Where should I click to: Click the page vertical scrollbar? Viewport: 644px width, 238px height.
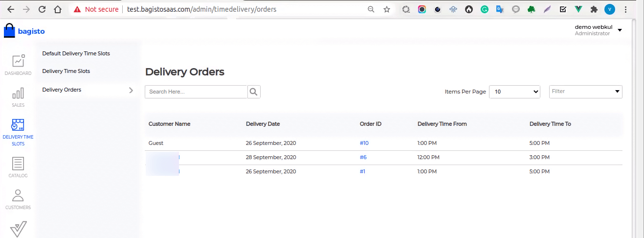coord(634,128)
